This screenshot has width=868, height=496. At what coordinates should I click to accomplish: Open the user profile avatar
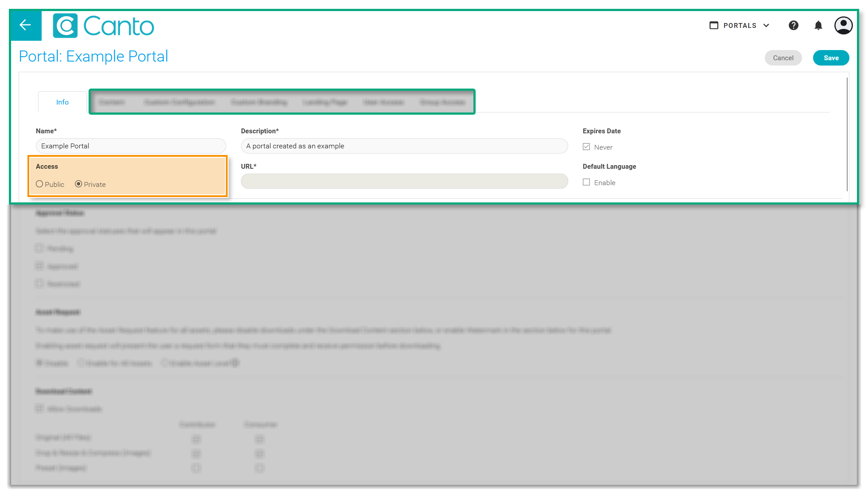(843, 26)
